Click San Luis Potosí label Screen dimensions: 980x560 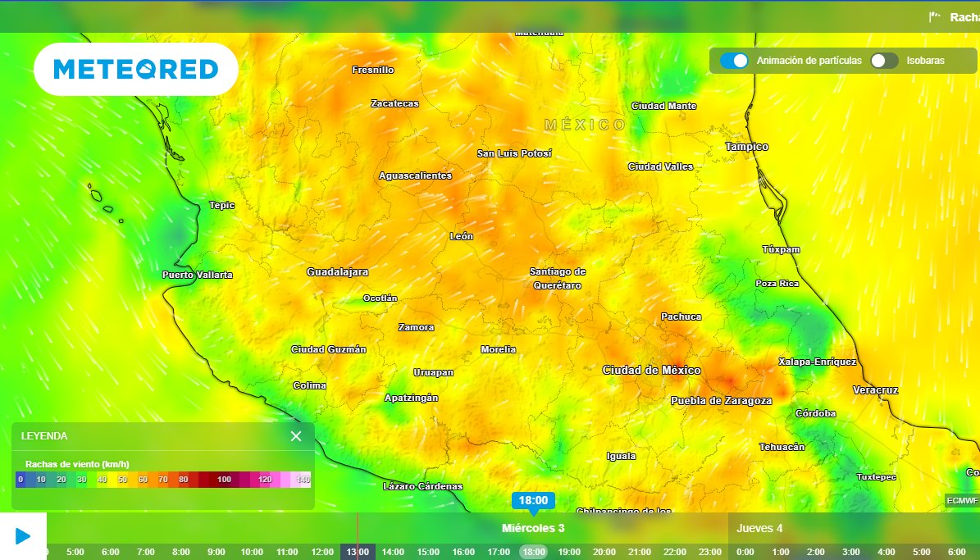(x=514, y=153)
